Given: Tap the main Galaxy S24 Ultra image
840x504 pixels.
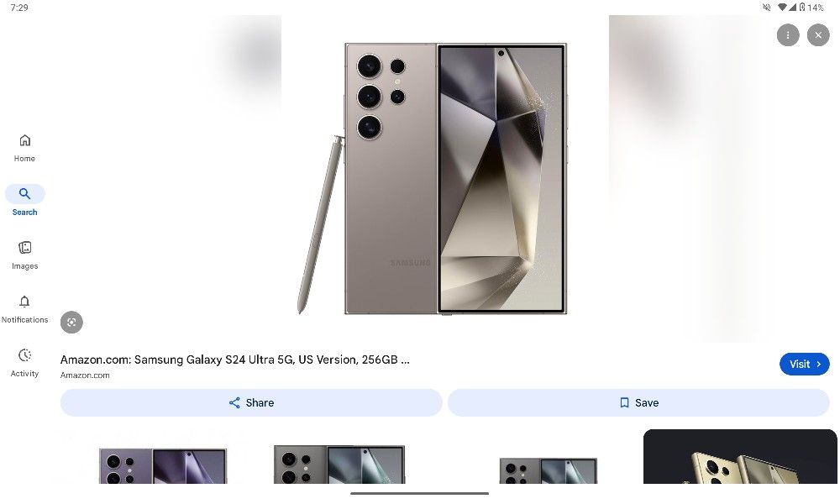Looking at the screenshot, I should (x=433, y=178).
